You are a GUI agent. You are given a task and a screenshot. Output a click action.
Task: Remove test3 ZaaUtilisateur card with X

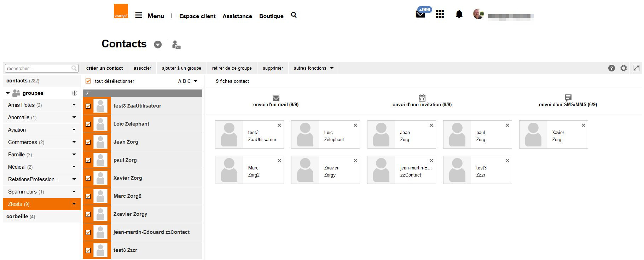coord(279,125)
